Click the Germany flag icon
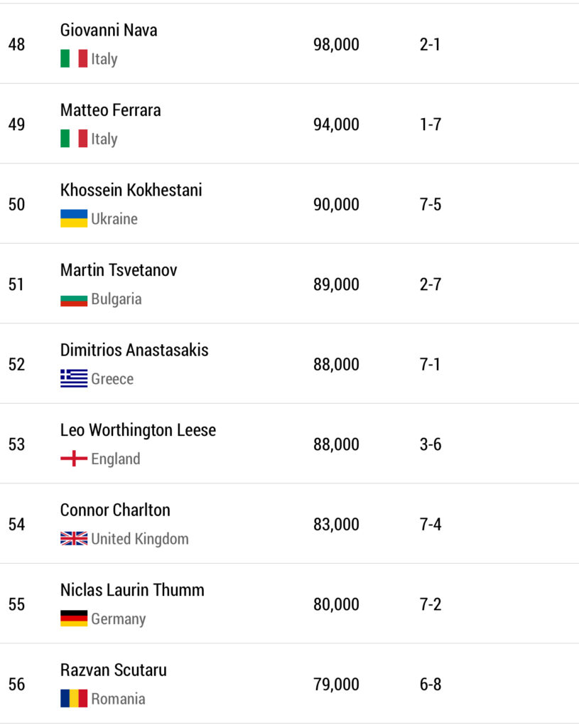This screenshot has width=579, height=728. (x=74, y=619)
